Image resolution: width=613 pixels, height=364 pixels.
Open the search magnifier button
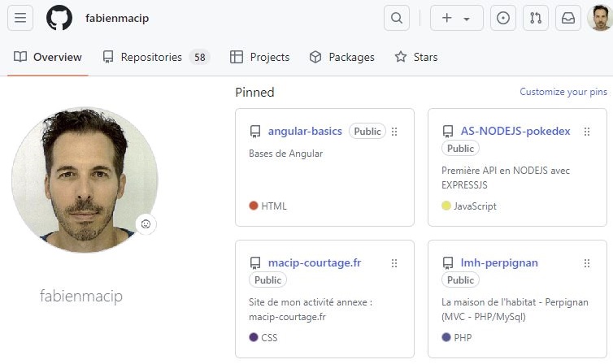(396, 18)
